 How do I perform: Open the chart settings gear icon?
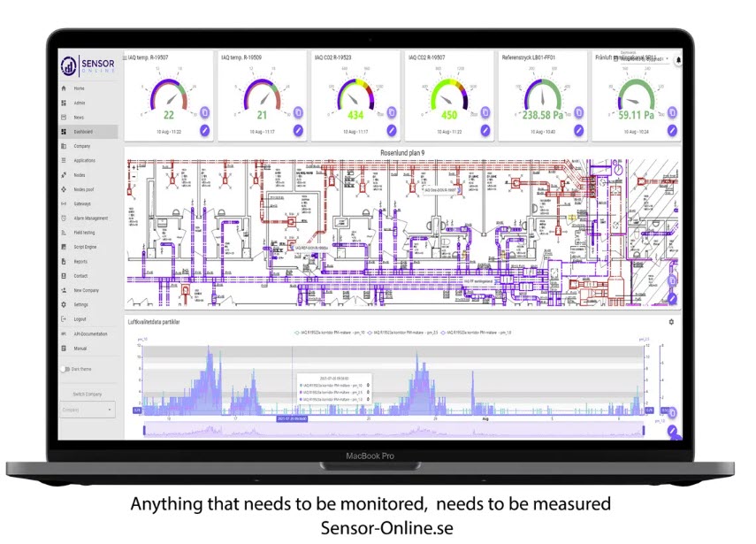click(x=671, y=322)
